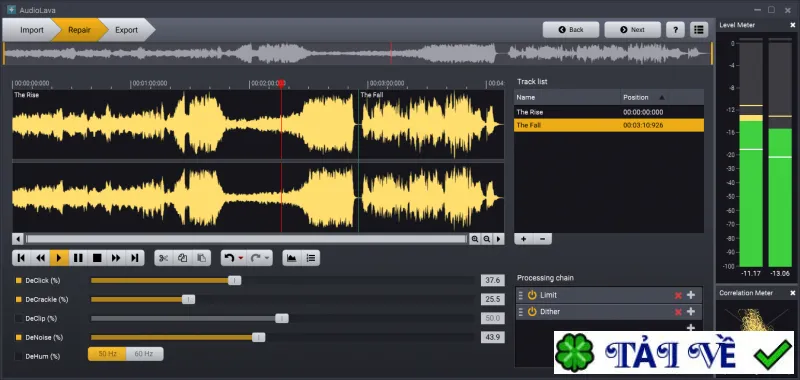Select the Repair step tab
800x380 pixels.
(x=79, y=30)
